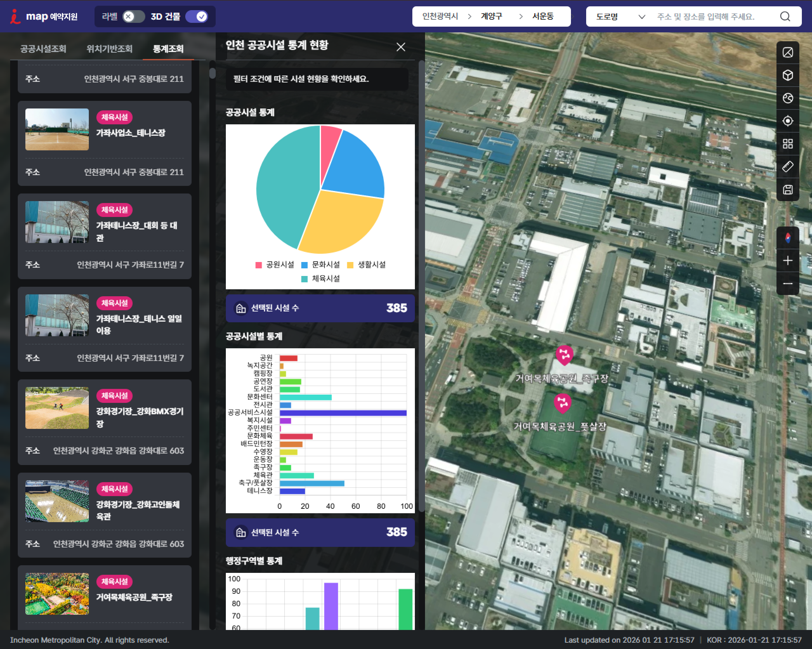The image size is (812, 649).
Task: Click the 3D cube view icon
Action: [x=788, y=75]
